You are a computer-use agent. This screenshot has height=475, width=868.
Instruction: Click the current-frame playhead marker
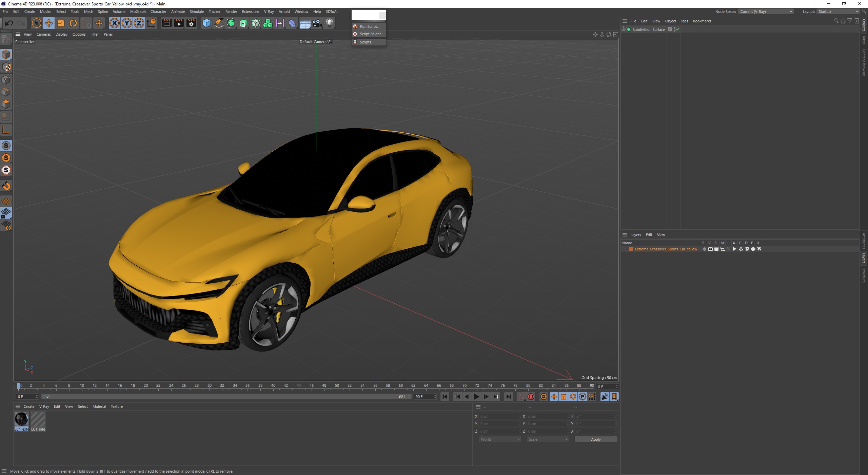pyautogui.click(x=19, y=386)
